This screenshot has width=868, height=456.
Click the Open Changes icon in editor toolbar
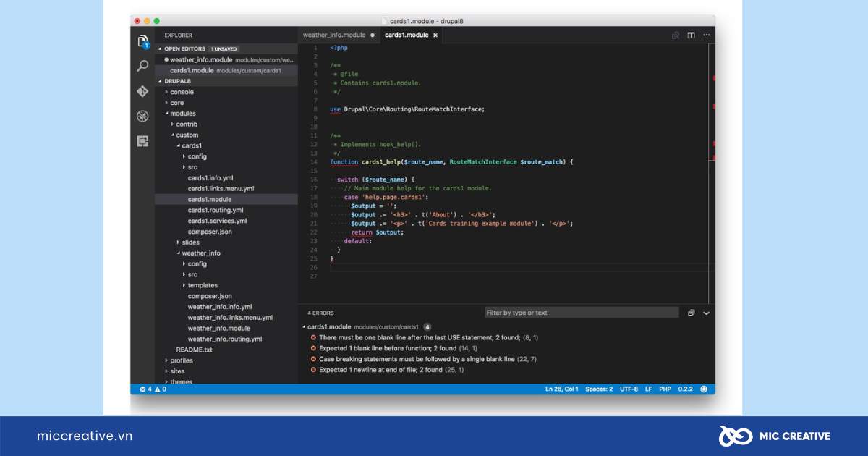point(676,35)
